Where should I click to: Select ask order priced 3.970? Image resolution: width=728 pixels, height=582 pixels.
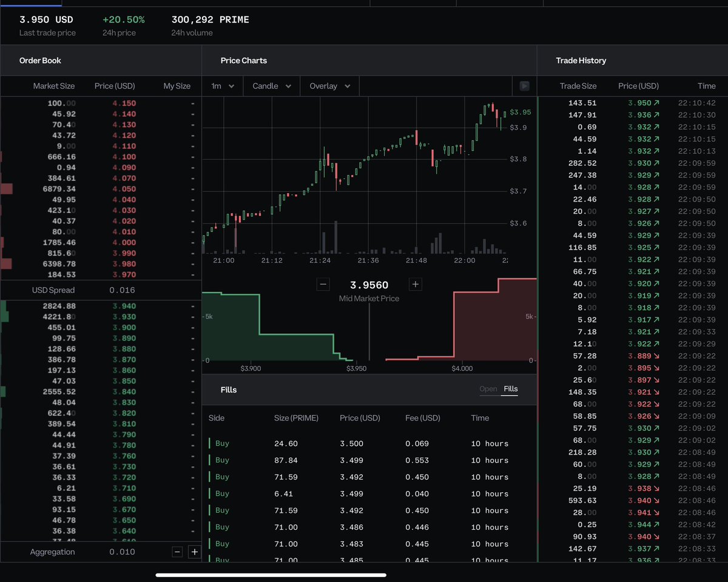click(101, 274)
